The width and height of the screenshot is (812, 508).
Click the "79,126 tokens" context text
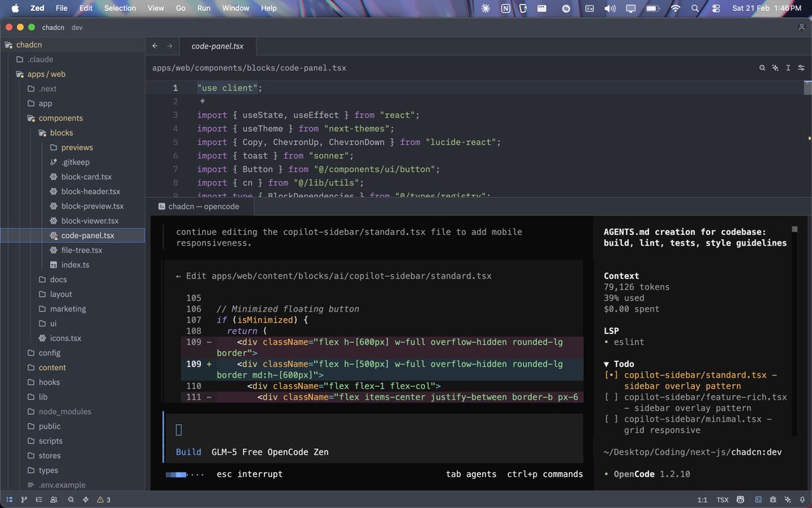pos(637,287)
